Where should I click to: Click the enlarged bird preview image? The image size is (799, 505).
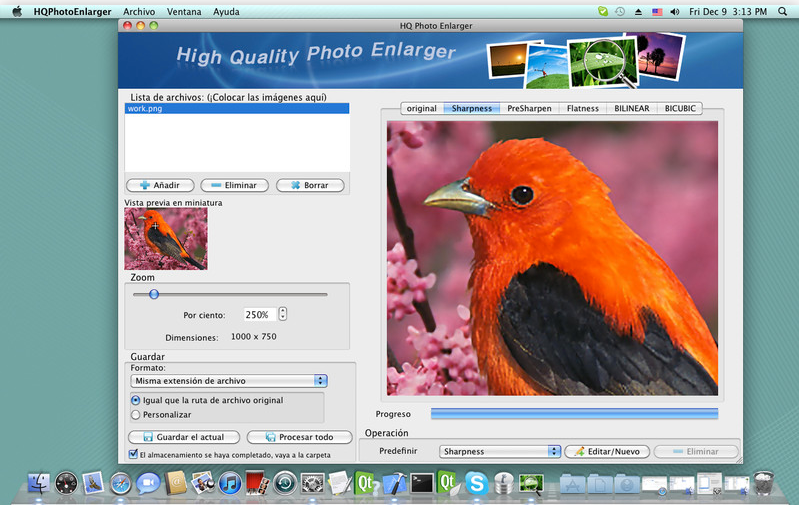552,258
